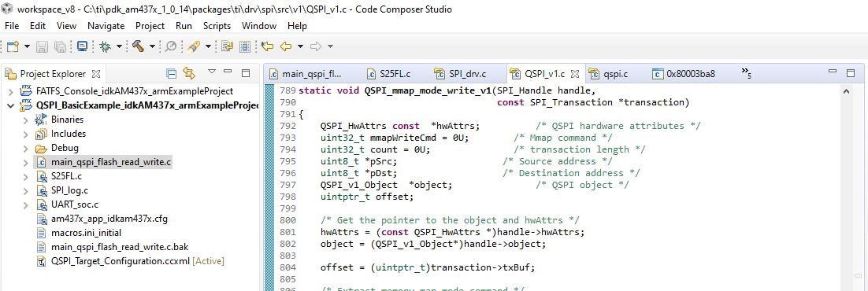This screenshot has width=868, height=291.
Task: Collapse All in Project Explorer
Action: pos(172,73)
